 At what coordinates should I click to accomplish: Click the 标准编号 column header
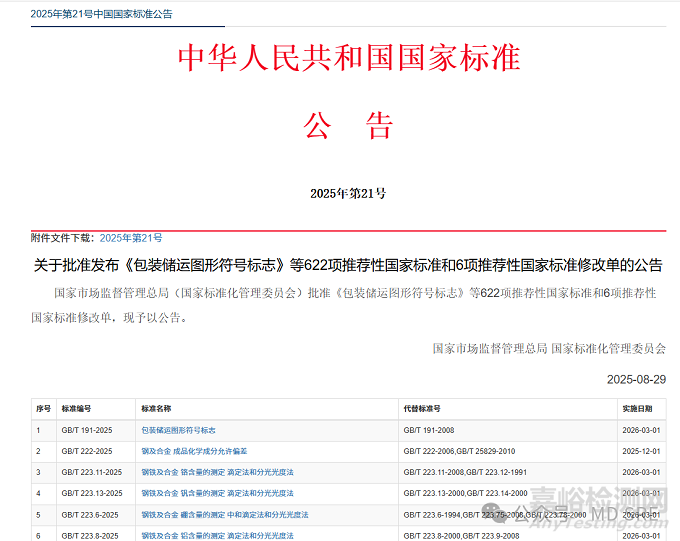[x=76, y=409]
